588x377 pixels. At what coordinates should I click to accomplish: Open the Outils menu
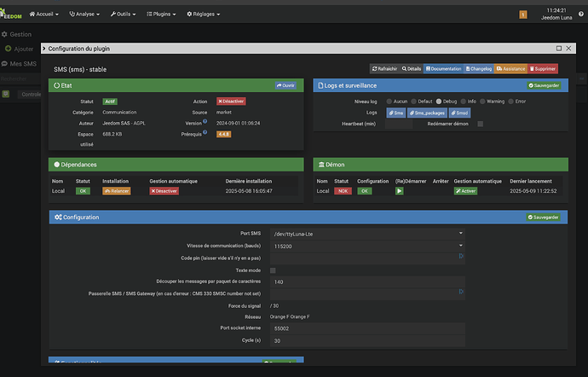pyautogui.click(x=123, y=14)
